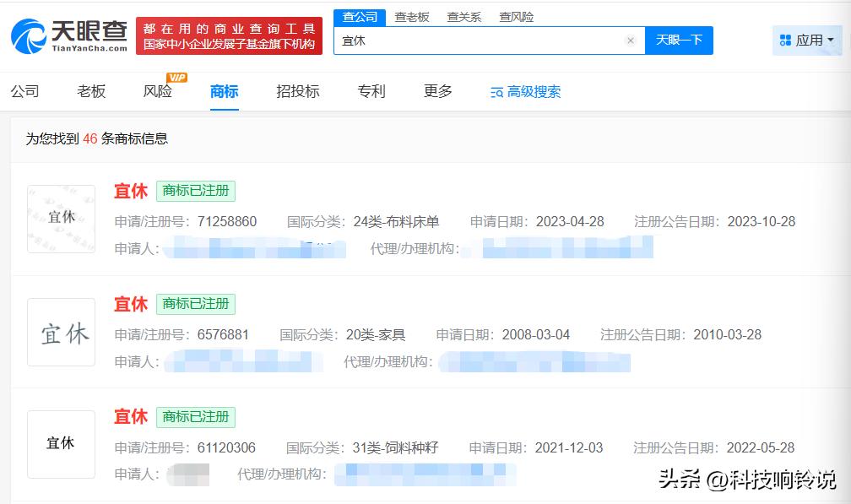Click the red promotional banner
851x504 pixels.
click(x=229, y=35)
